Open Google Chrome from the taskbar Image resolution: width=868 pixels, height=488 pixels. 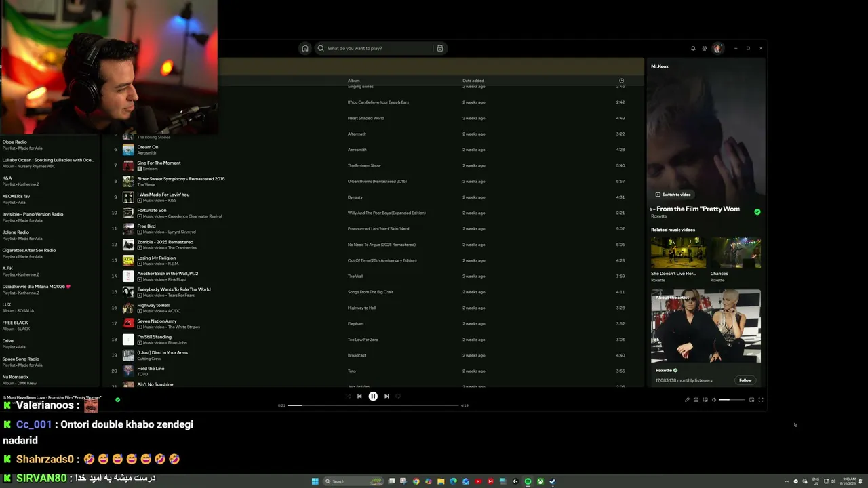point(416,481)
